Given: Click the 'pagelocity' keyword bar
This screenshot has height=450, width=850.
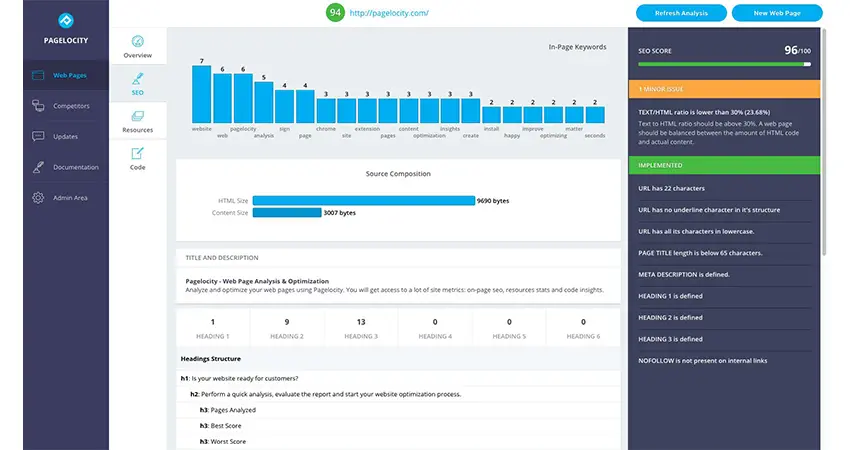Looking at the screenshot, I should click(243, 98).
